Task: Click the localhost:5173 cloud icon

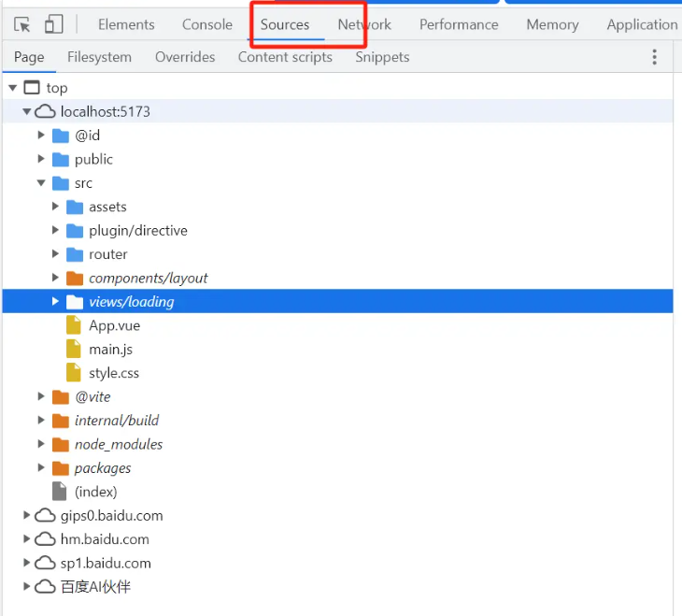Action: pos(45,111)
